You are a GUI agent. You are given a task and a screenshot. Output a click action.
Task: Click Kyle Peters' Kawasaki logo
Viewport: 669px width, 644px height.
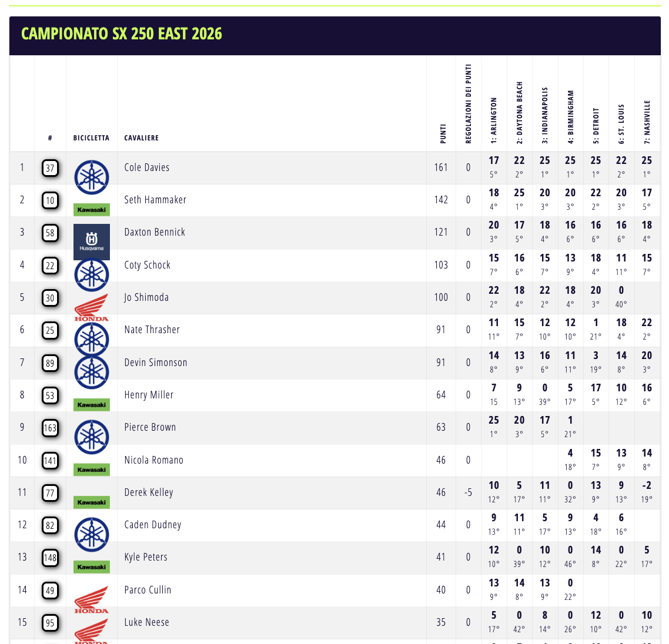92,567
